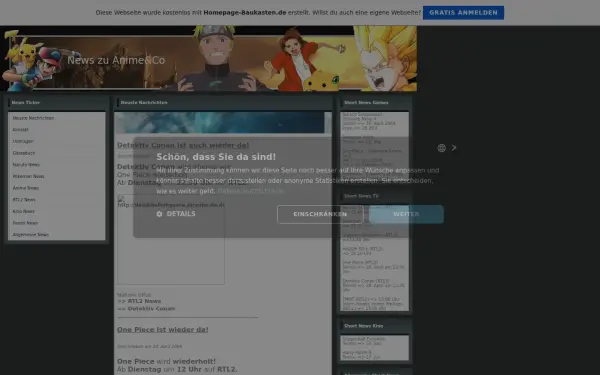Click the WEITER button
This screenshot has width=600, height=375.
click(x=406, y=214)
